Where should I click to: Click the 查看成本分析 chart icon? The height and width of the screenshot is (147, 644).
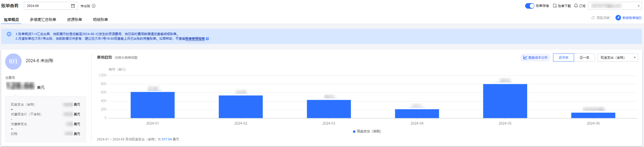(525, 58)
